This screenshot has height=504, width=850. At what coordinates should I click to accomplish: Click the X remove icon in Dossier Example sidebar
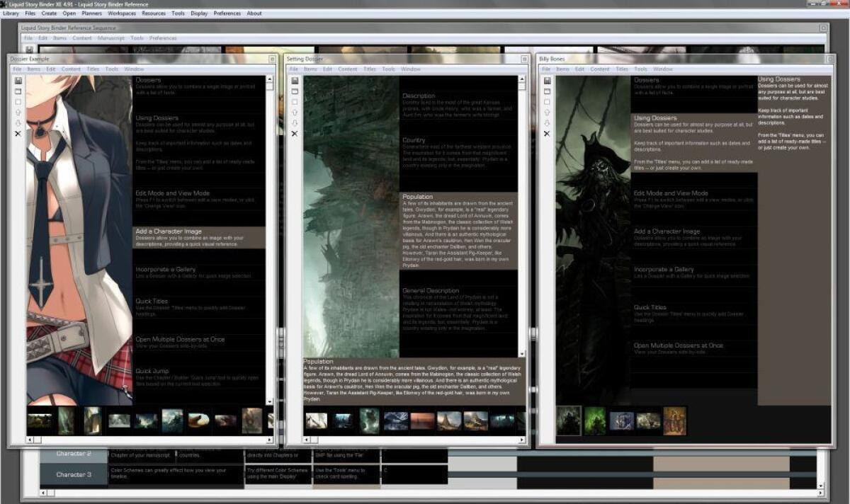pyautogui.click(x=18, y=133)
